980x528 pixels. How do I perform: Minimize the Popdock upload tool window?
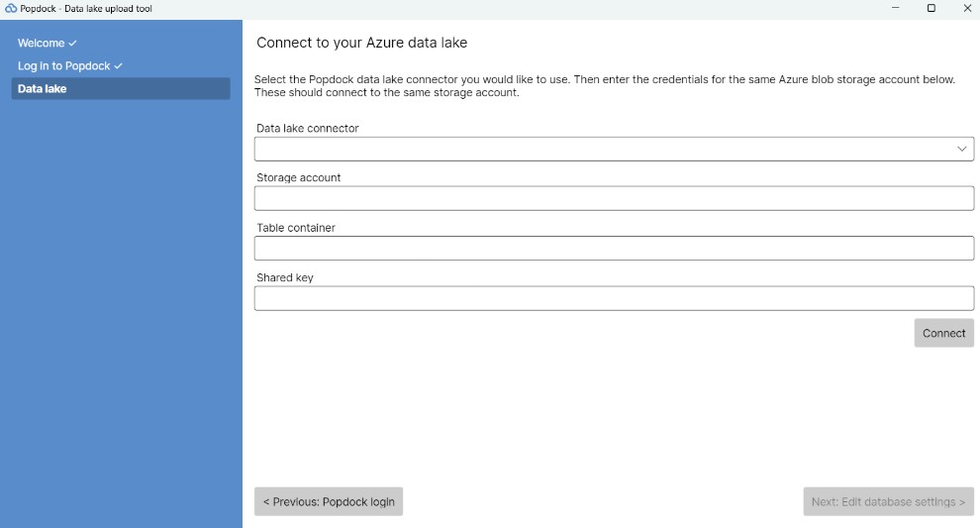(895, 8)
